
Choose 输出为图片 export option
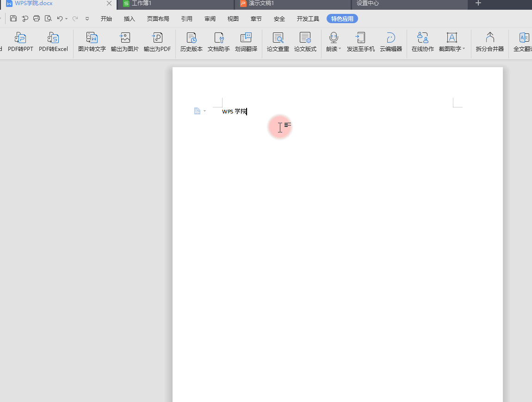[124, 42]
